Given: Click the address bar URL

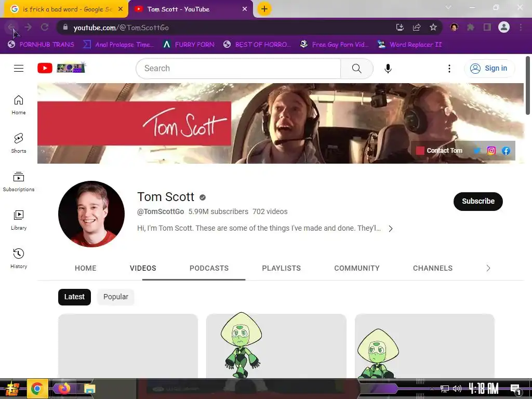Looking at the screenshot, I should pyautogui.click(x=121, y=28).
